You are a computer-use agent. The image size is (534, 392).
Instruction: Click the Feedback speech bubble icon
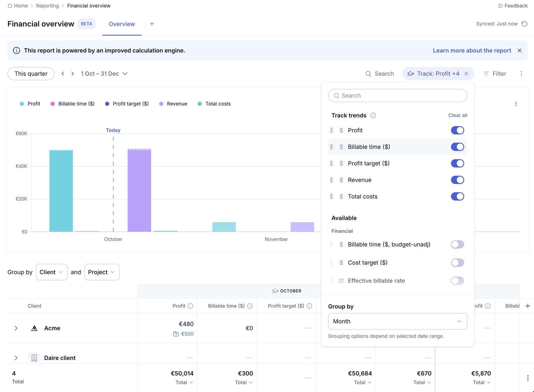click(x=500, y=6)
